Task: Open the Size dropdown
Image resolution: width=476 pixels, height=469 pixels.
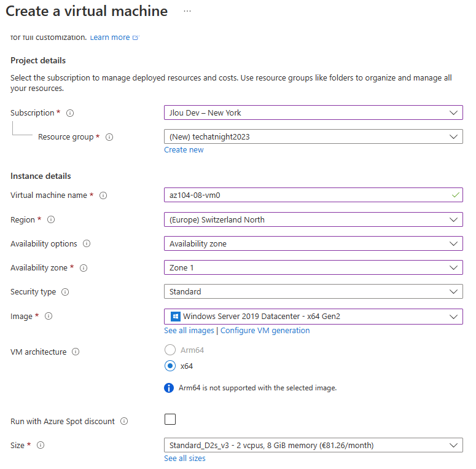Action: [313, 445]
